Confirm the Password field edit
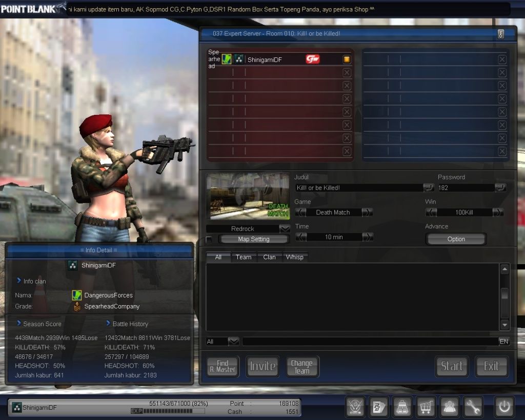The width and height of the screenshot is (525, 420). pos(500,188)
